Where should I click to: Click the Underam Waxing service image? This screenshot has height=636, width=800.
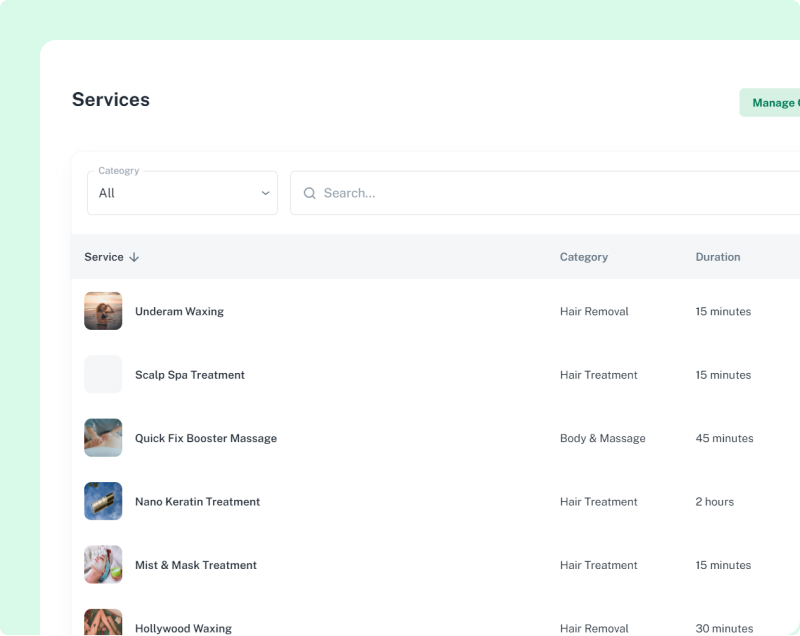coord(103,311)
